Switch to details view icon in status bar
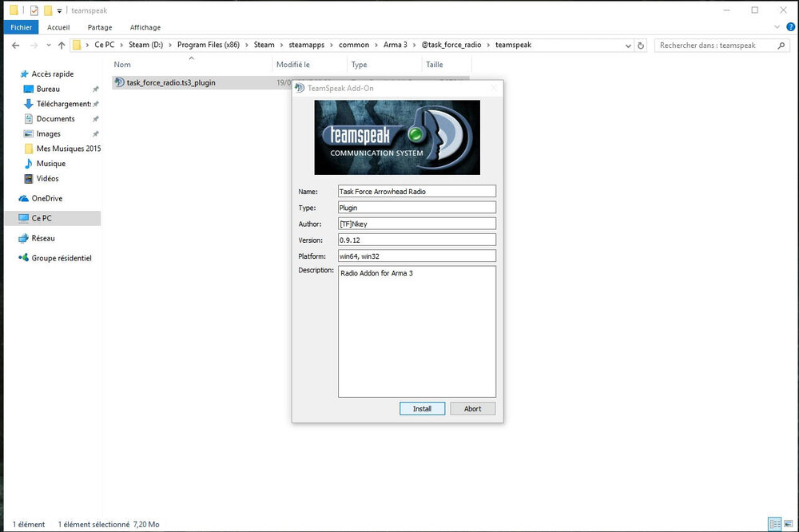This screenshot has height=532, width=799. click(774, 524)
